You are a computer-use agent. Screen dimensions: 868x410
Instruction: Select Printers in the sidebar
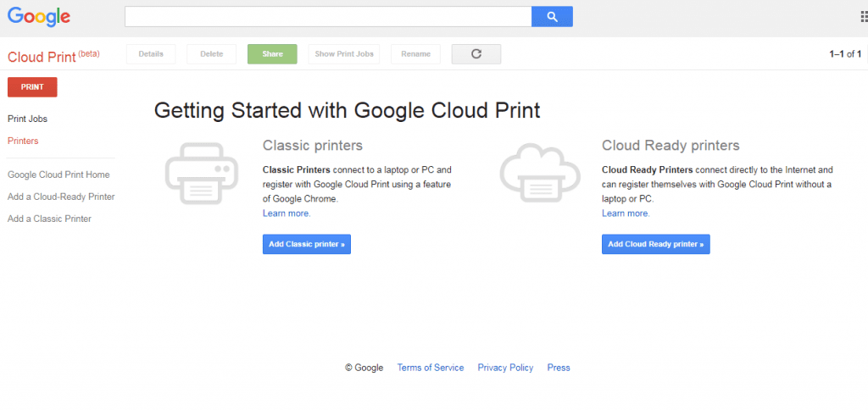pos(23,141)
